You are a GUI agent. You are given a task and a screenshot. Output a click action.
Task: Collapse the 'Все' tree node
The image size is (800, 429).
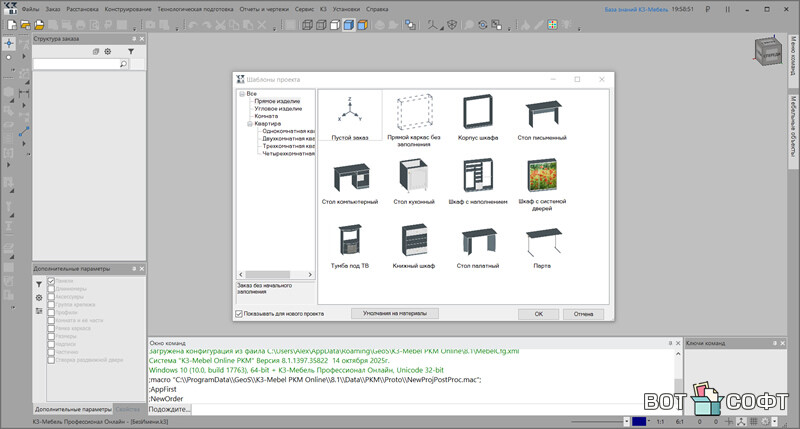pyautogui.click(x=241, y=93)
